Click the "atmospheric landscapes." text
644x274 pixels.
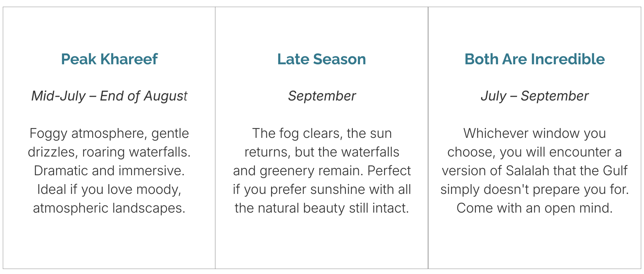pyautogui.click(x=109, y=208)
